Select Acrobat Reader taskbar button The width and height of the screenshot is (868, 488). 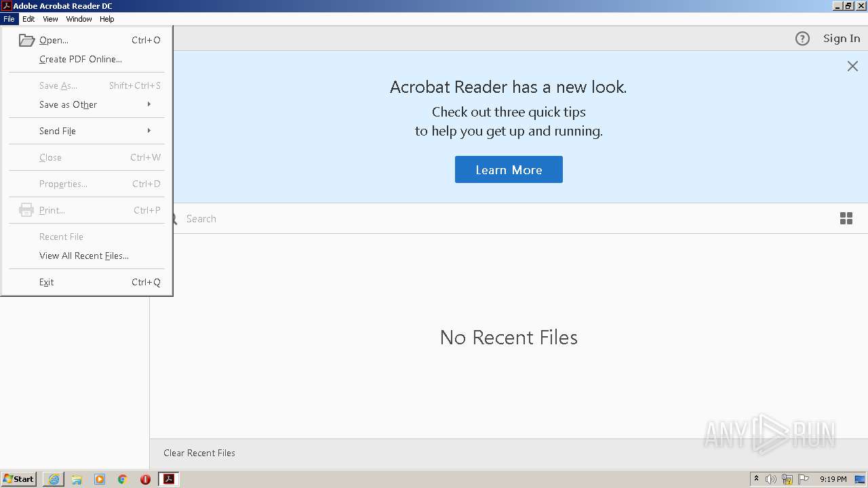coord(168,479)
